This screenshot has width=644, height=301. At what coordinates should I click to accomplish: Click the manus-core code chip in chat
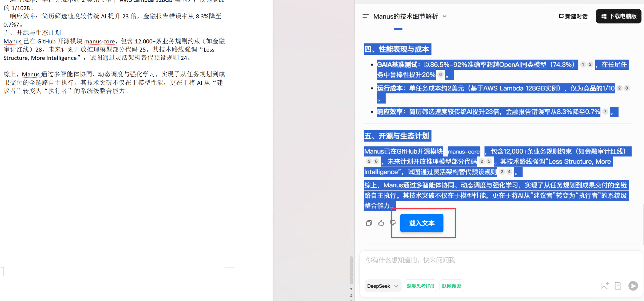(x=464, y=151)
